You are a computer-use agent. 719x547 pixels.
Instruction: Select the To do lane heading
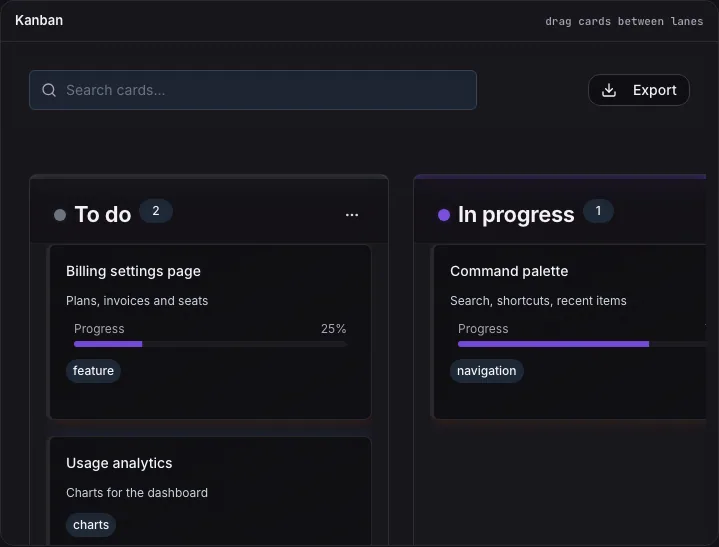pyautogui.click(x=103, y=215)
